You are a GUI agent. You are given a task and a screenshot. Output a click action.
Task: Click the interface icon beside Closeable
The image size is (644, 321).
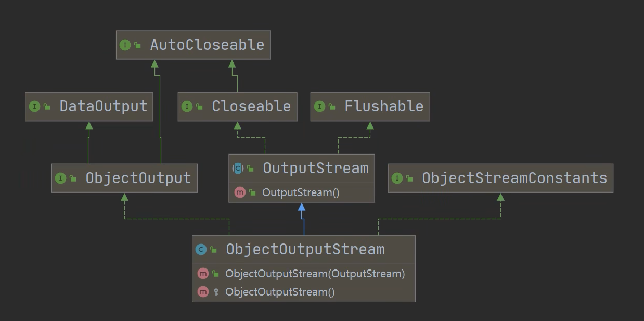[187, 107]
